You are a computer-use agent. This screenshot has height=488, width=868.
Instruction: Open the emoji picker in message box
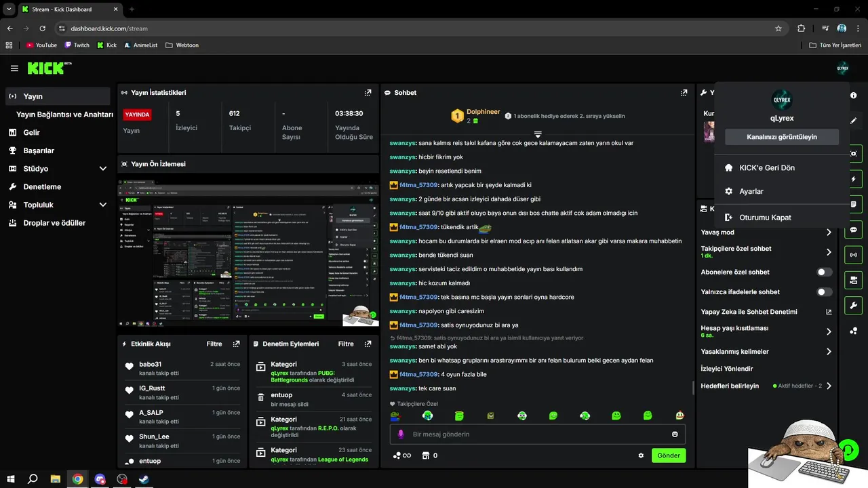(x=675, y=434)
